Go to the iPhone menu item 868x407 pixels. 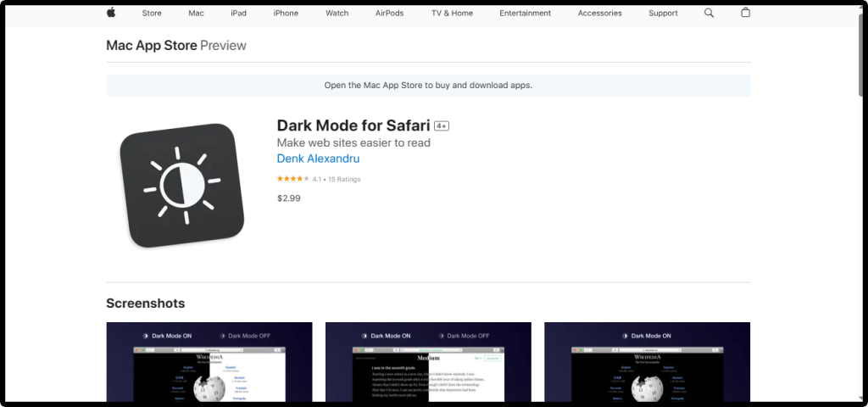pyautogui.click(x=286, y=14)
